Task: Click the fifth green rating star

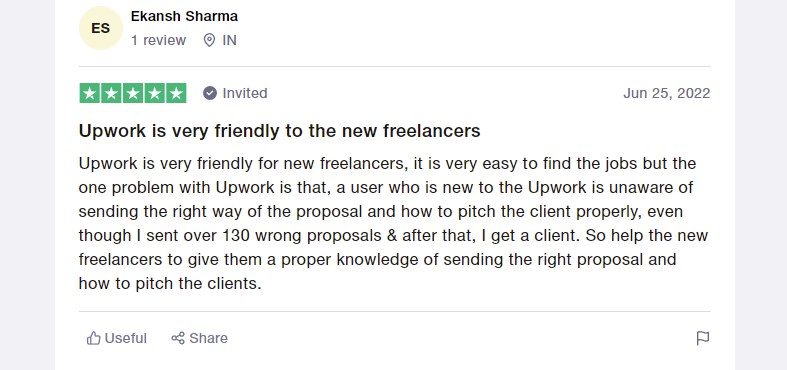Action: (x=176, y=93)
